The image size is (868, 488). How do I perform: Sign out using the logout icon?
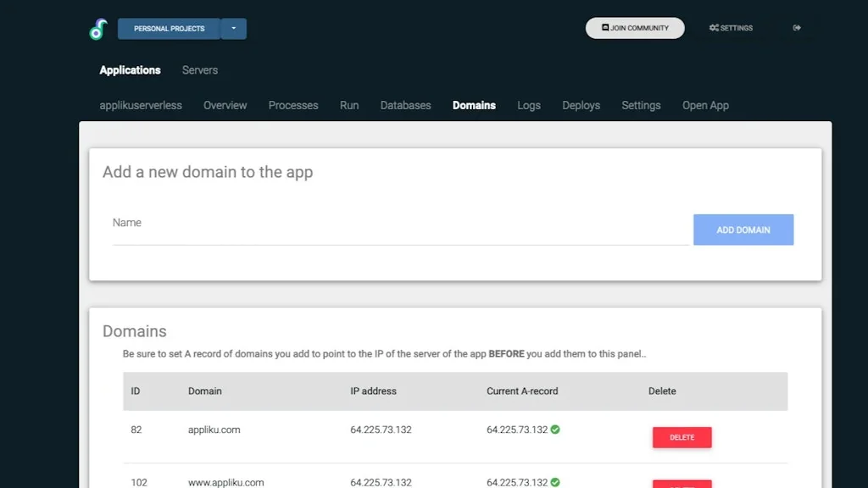(x=796, y=27)
